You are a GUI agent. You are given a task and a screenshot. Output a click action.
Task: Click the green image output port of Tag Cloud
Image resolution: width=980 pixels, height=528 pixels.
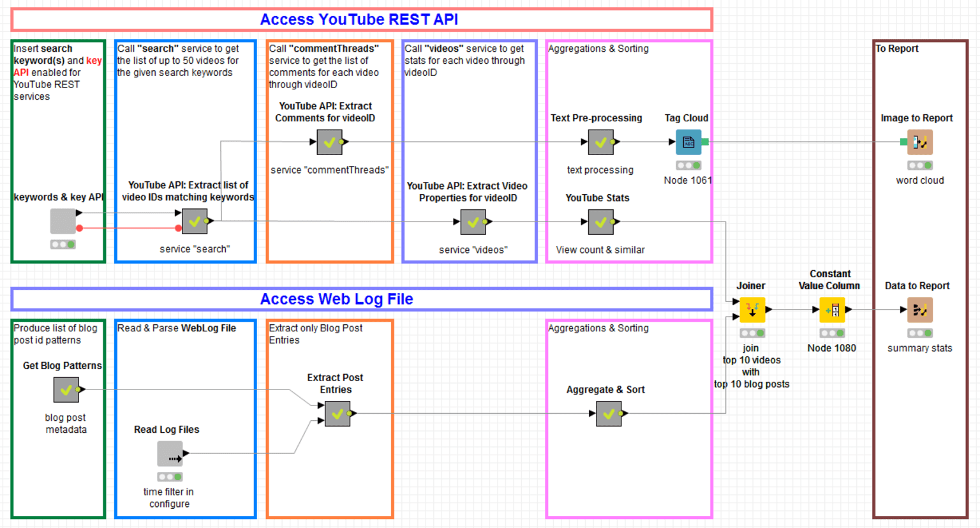coord(705,142)
